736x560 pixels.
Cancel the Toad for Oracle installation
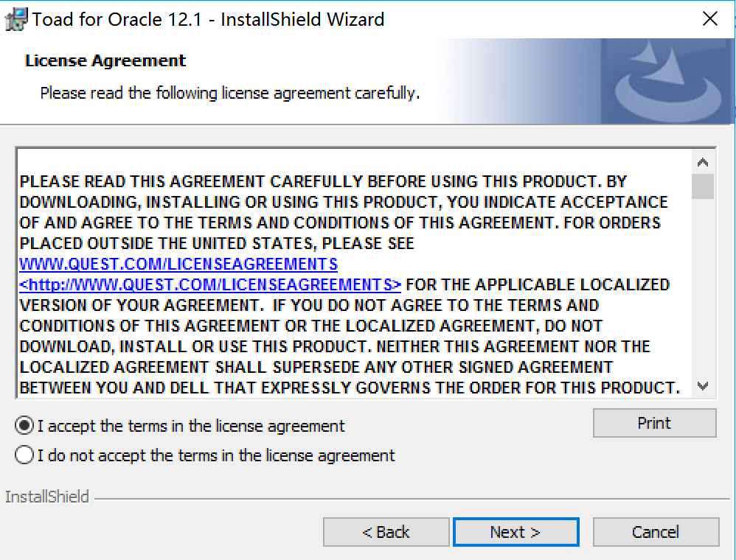tap(656, 532)
